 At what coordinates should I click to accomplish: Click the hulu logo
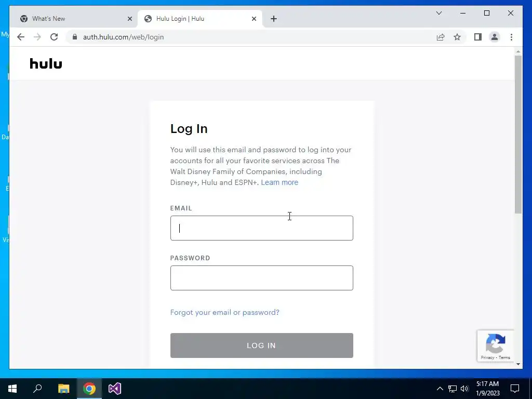(x=46, y=63)
